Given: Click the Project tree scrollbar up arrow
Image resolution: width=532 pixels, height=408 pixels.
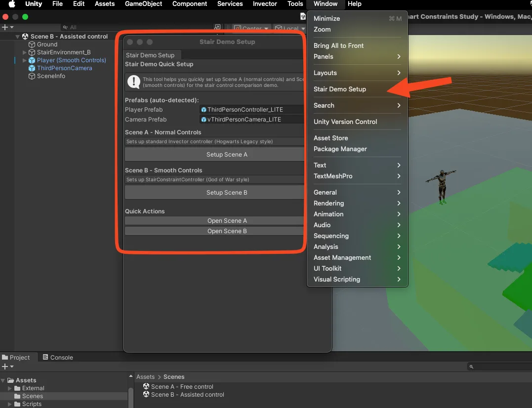Looking at the screenshot, I should coord(131,376).
